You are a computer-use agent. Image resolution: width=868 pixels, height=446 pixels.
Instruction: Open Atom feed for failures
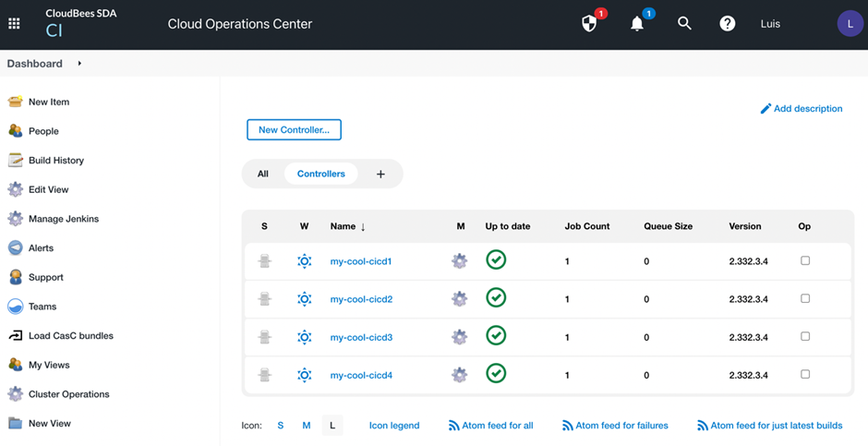[615, 426]
